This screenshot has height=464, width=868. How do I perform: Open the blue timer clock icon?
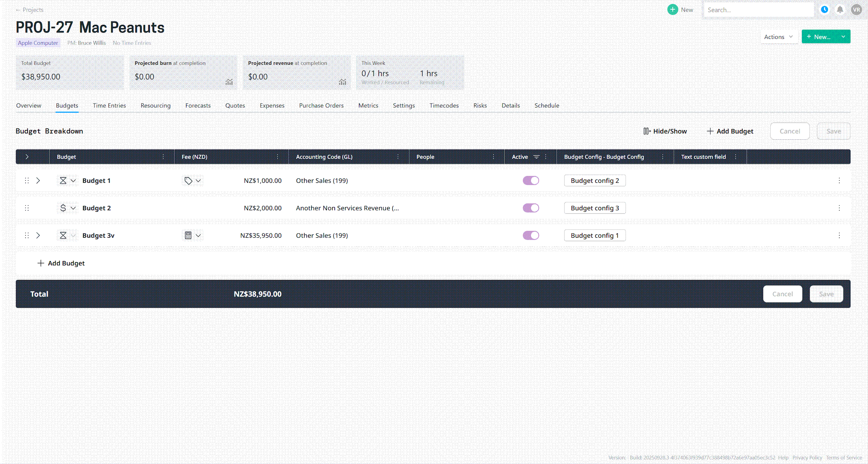[x=825, y=10]
